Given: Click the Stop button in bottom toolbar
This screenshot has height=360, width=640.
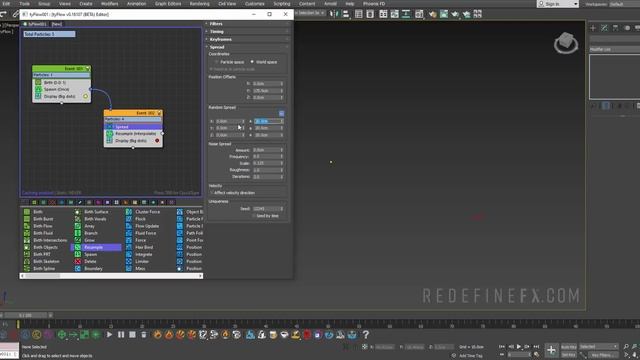Looking at the screenshot, I should [132, 335].
